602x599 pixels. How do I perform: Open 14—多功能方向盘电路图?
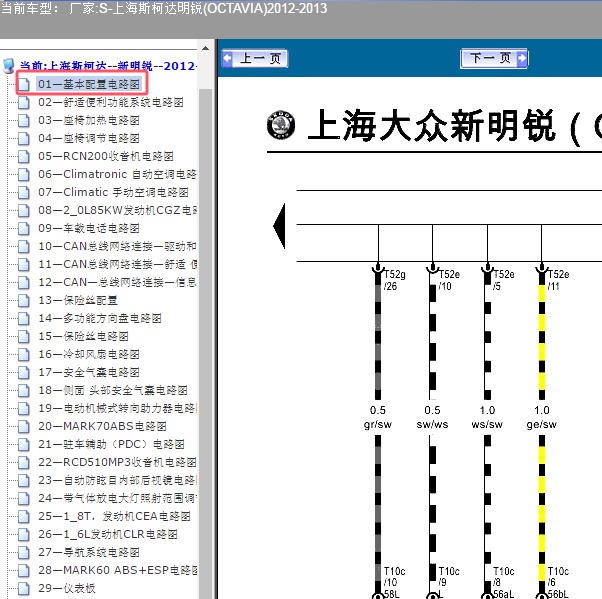(x=100, y=318)
